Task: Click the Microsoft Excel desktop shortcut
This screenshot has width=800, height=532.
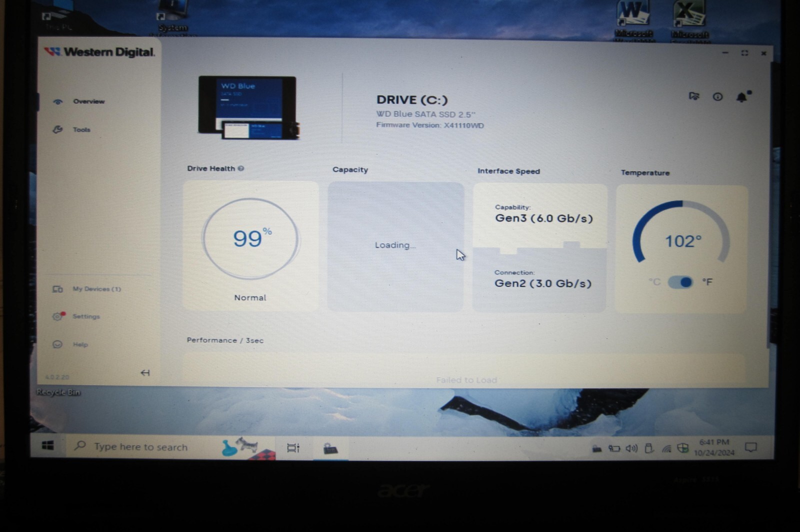Action: [x=689, y=20]
